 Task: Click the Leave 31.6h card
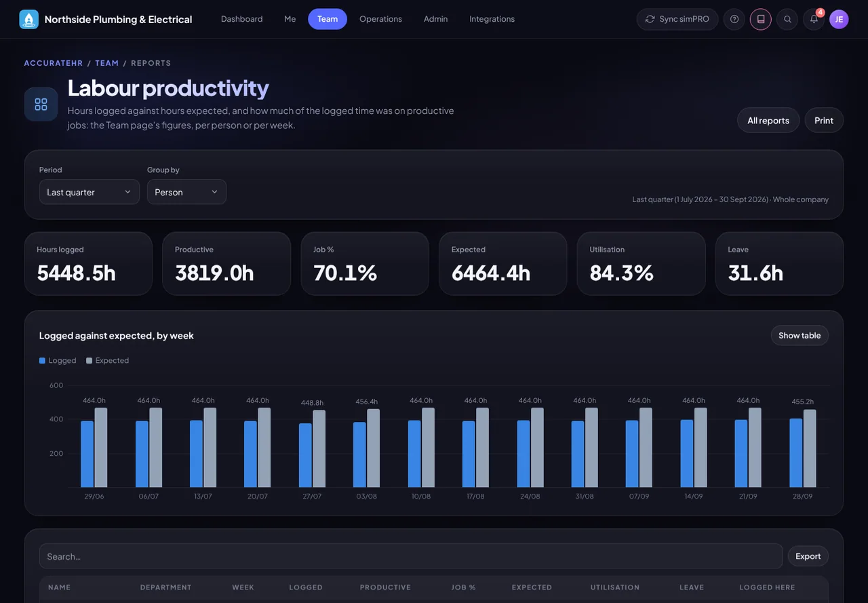[x=780, y=264]
